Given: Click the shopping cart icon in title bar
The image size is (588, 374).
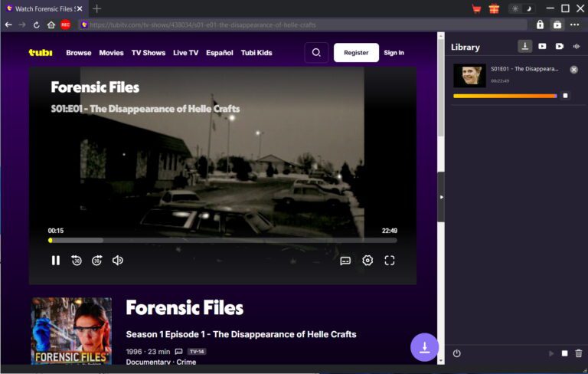Looking at the screenshot, I should [476, 8].
